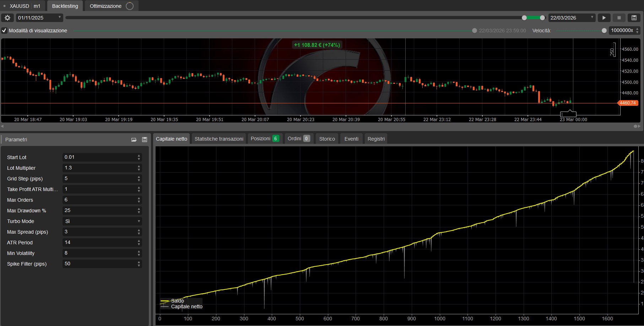Switch to the Ottimizzazione tab
Viewport: 644px width, 326px height.
click(105, 6)
